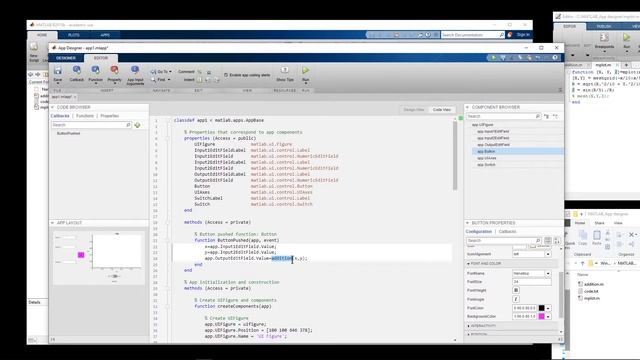Run the app with the green Run icon

pos(305,71)
